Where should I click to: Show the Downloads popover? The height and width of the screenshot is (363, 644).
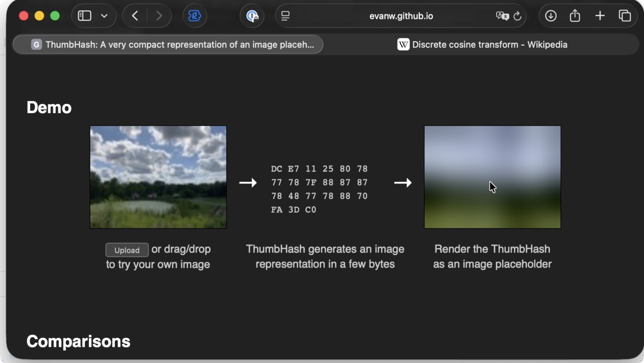[551, 16]
